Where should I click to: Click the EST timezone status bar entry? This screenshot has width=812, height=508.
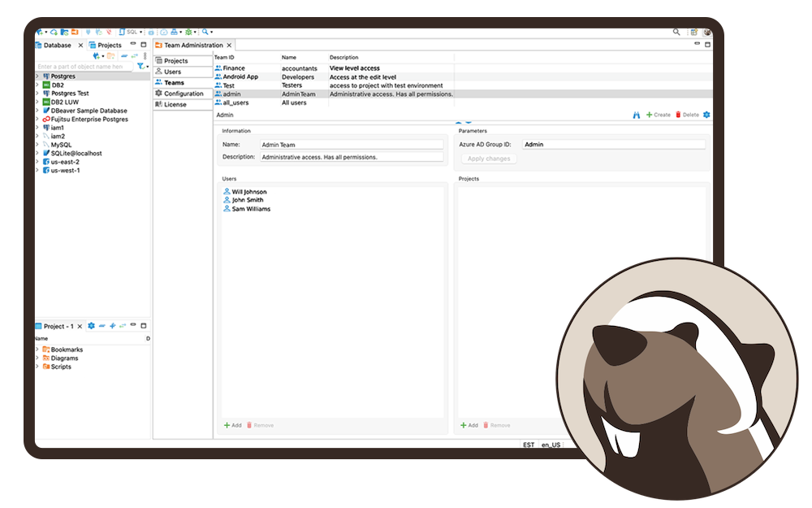coord(529,445)
